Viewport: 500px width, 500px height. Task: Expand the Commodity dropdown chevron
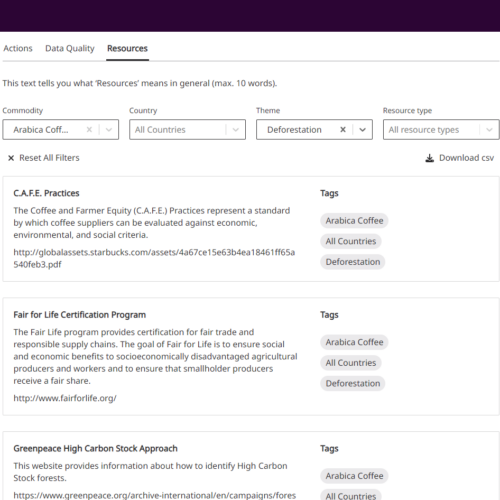[109, 130]
